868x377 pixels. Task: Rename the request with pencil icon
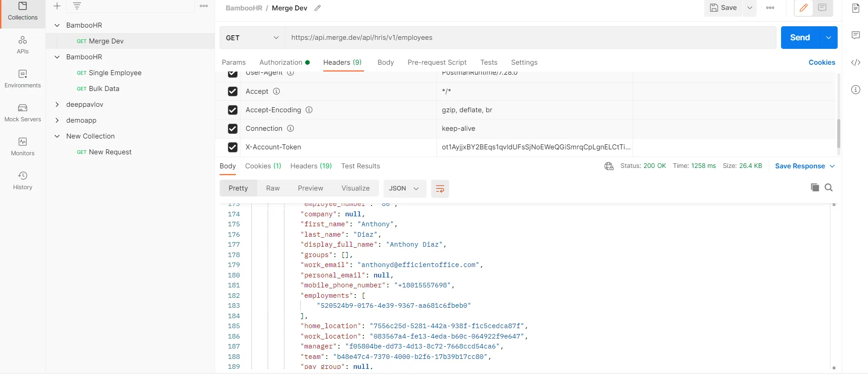click(x=318, y=8)
